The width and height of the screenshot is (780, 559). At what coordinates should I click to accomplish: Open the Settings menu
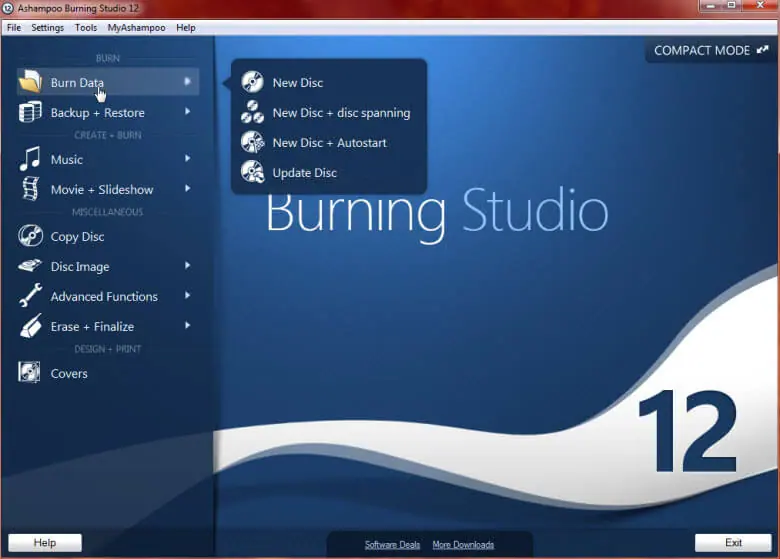point(47,28)
